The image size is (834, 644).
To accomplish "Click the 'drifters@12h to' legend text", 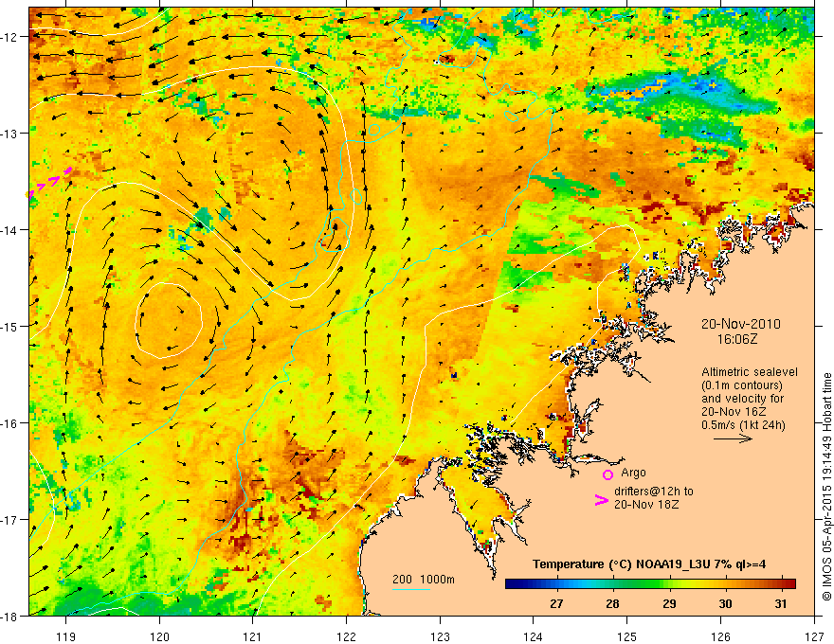I will click(x=654, y=492).
